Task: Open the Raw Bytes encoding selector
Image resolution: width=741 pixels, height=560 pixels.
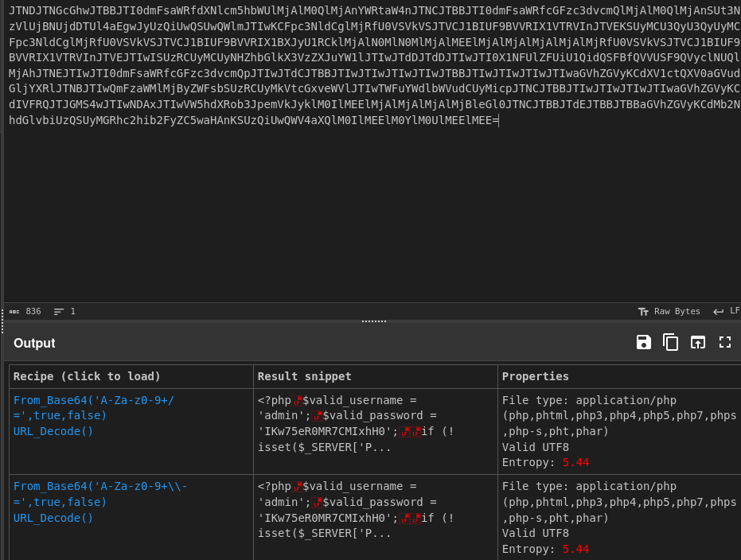Action: pyautogui.click(x=669, y=311)
